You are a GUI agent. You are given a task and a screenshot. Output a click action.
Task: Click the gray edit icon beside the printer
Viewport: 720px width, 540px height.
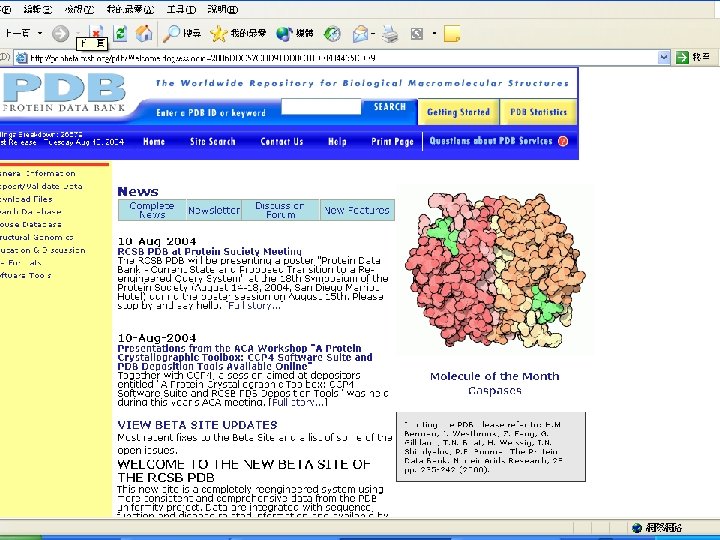click(x=416, y=33)
